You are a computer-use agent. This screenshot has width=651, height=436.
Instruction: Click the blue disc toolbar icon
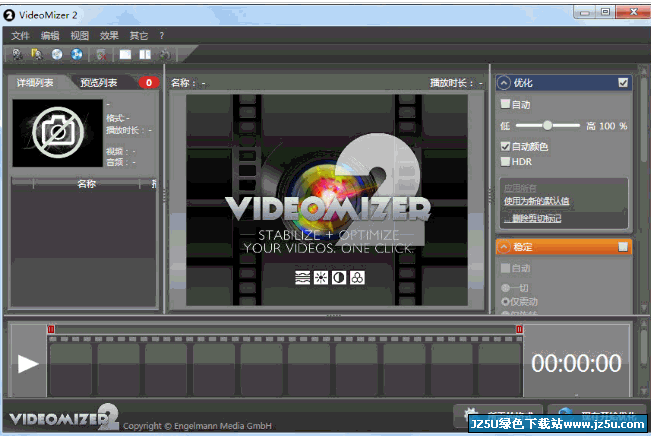(77, 54)
